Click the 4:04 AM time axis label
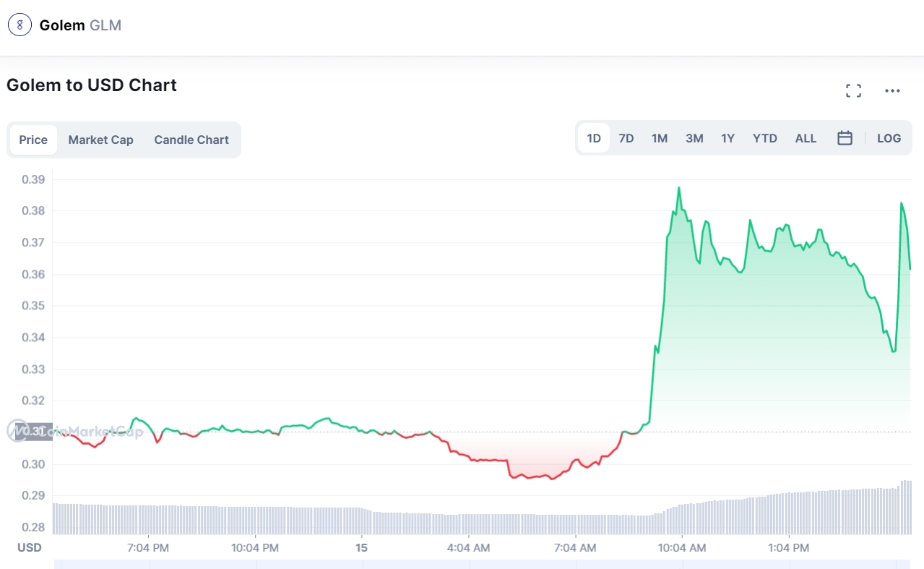This screenshot has width=924, height=569. click(x=468, y=547)
